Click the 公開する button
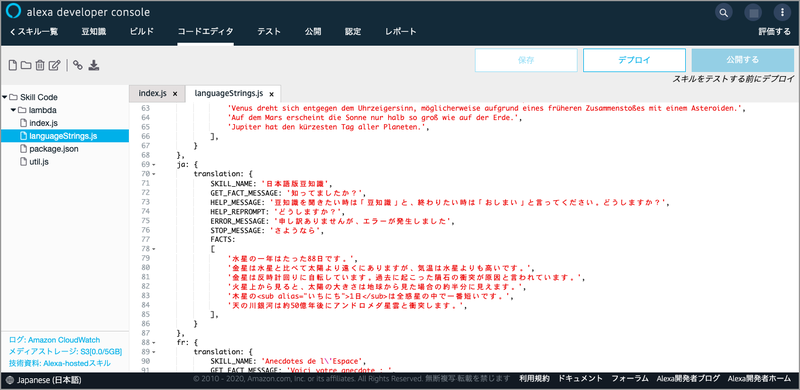The width and height of the screenshot is (800, 390). (x=742, y=60)
